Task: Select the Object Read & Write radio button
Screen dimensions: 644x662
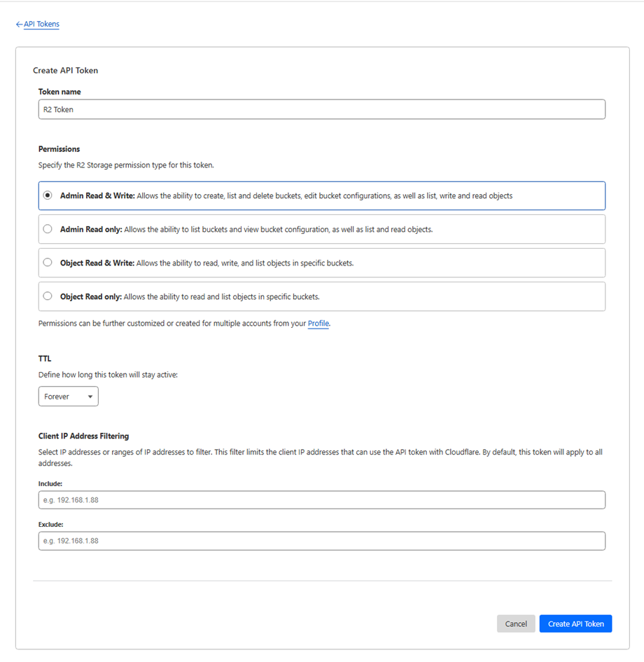Action: coord(48,263)
